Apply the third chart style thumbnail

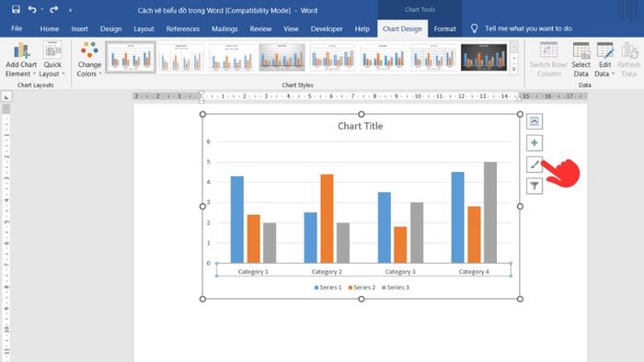232,57
